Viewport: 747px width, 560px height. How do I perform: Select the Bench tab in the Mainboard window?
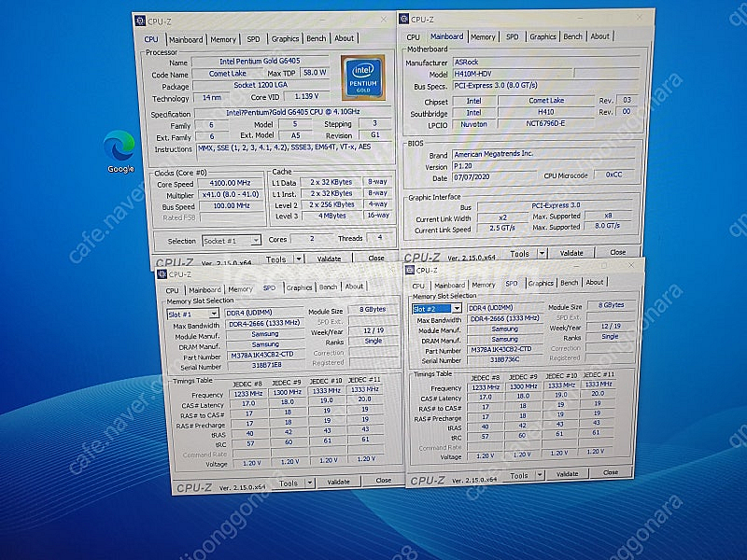572,36
